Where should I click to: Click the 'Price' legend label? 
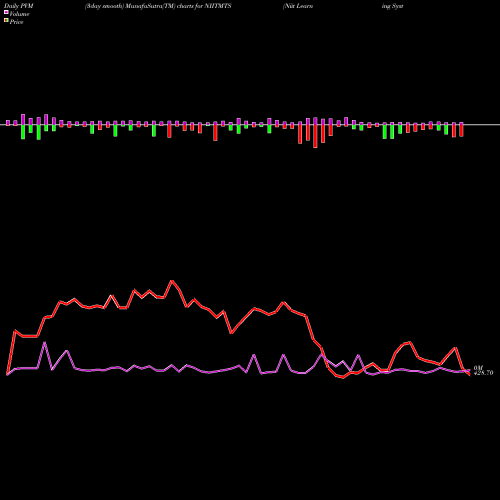pos(16,22)
